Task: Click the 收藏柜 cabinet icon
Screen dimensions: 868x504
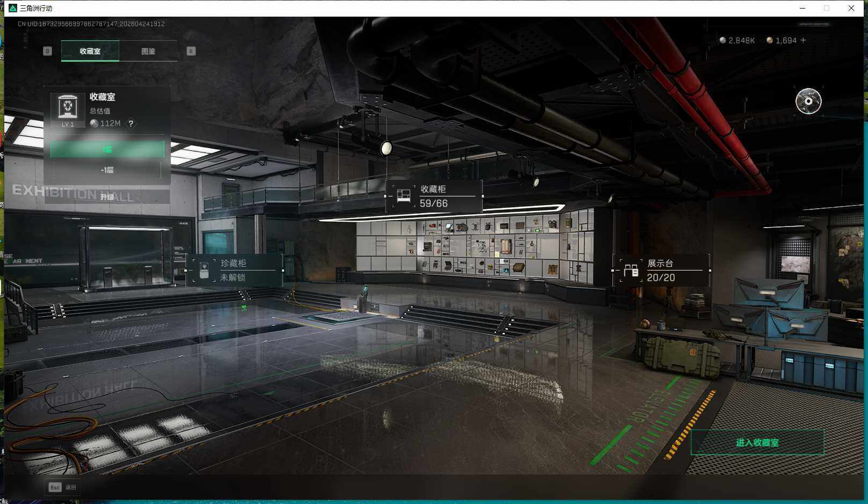Action: tap(403, 196)
